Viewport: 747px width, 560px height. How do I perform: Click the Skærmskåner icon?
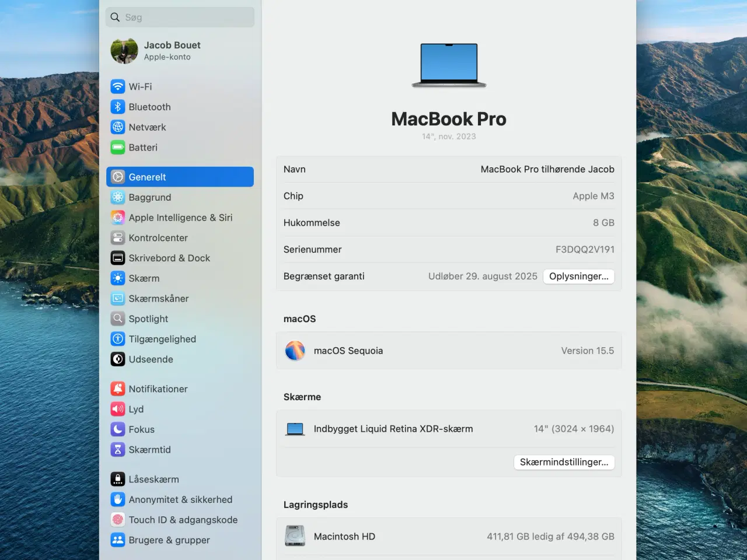(x=118, y=299)
